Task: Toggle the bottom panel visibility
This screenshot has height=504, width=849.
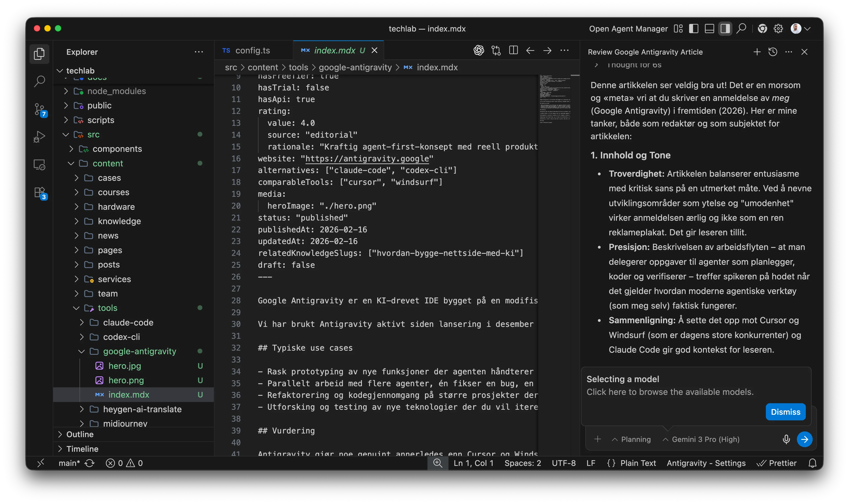Action: pos(709,29)
